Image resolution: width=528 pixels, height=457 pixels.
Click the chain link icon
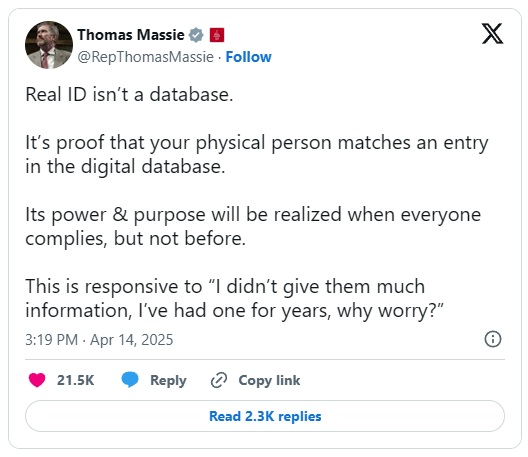pyautogui.click(x=219, y=381)
